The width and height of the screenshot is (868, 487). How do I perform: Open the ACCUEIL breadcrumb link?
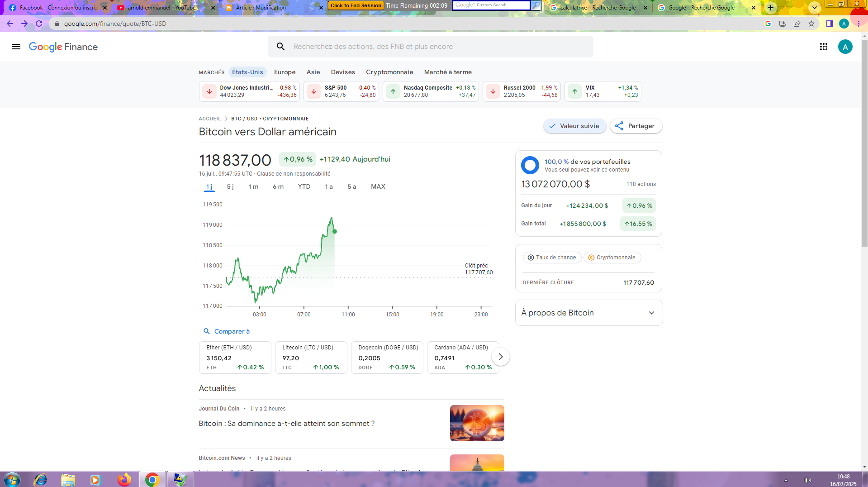[x=210, y=119]
